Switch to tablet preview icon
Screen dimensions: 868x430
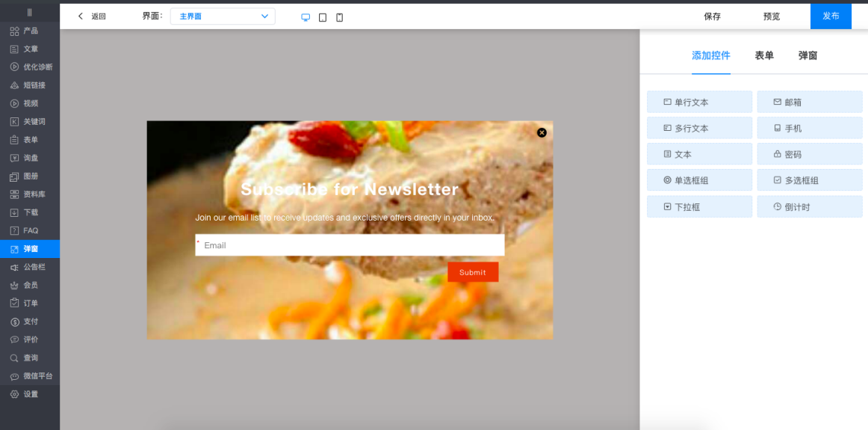pyautogui.click(x=323, y=17)
